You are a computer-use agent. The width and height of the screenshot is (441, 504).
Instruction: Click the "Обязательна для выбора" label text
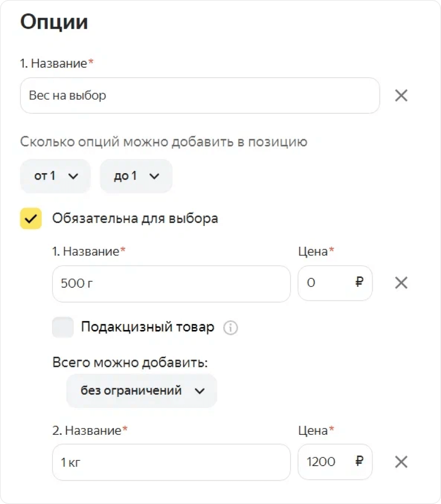tap(135, 219)
